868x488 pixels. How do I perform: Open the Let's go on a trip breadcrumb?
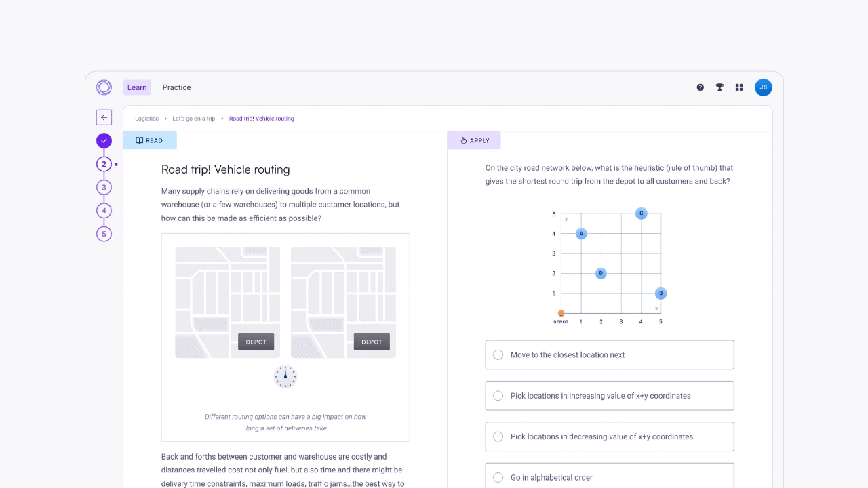tap(194, 119)
